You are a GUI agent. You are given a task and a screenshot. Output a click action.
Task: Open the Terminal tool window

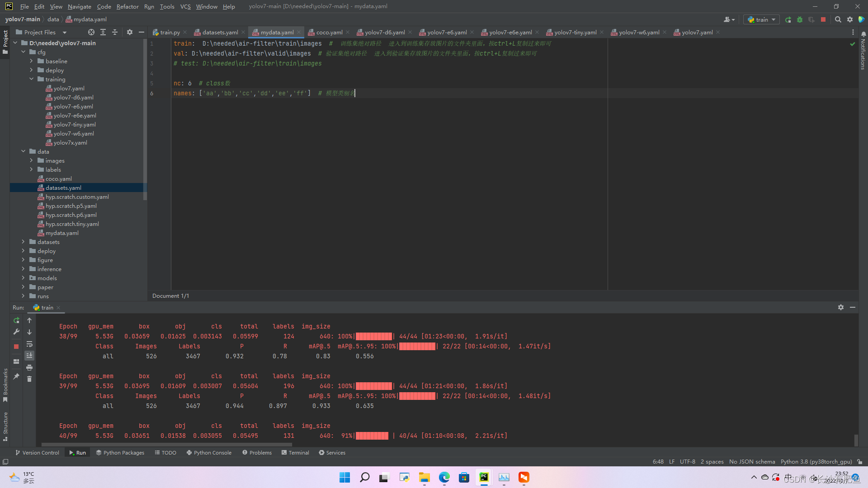(x=295, y=452)
